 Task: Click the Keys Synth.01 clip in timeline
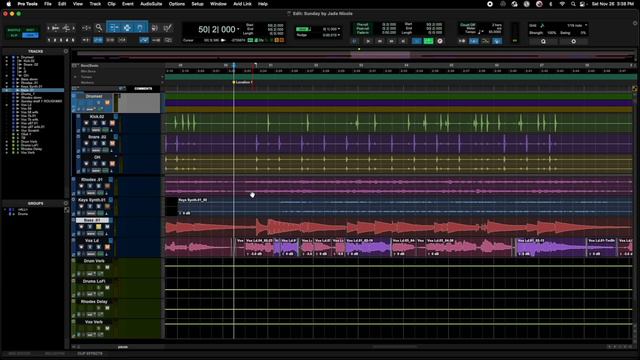pyautogui.click(x=404, y=206)
